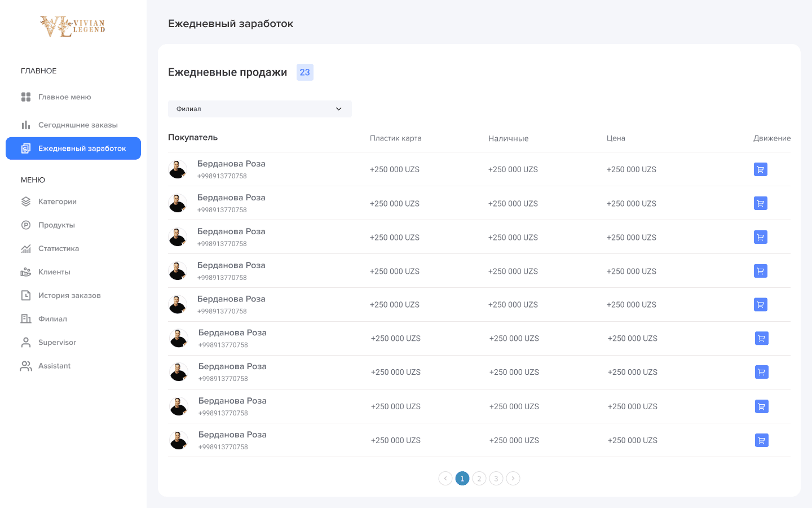Open the Главное меню grid icon

[x=26, y=97]
